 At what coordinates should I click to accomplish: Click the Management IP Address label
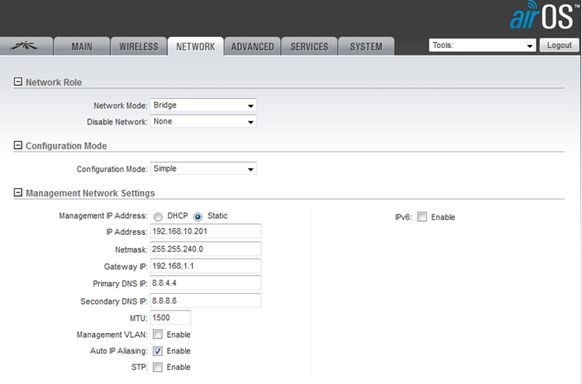(103, 216)
